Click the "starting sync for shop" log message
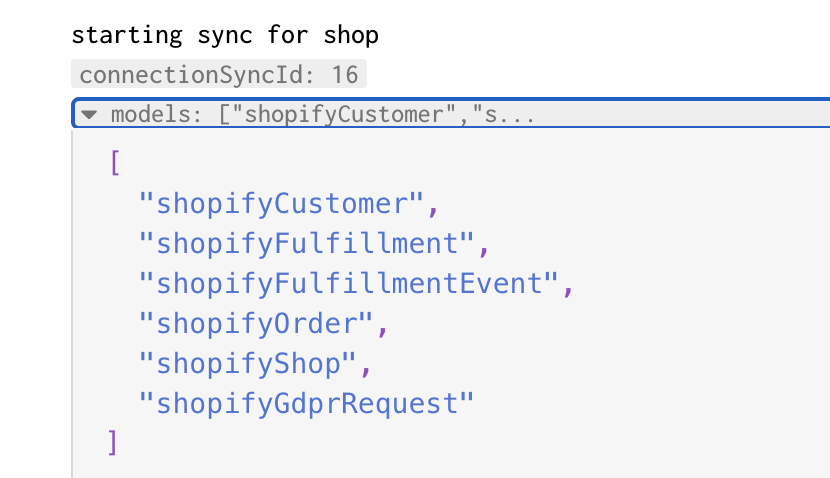The image size is (830, 478). (225, 35)
